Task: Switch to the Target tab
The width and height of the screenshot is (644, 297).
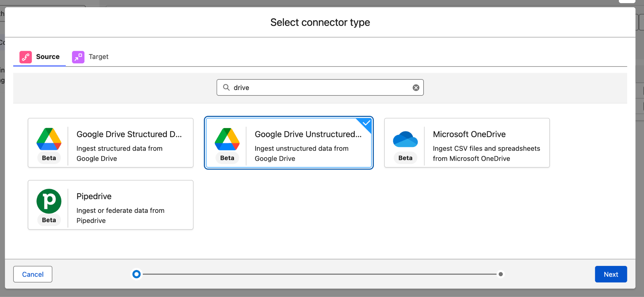Action: coord(90,57)
